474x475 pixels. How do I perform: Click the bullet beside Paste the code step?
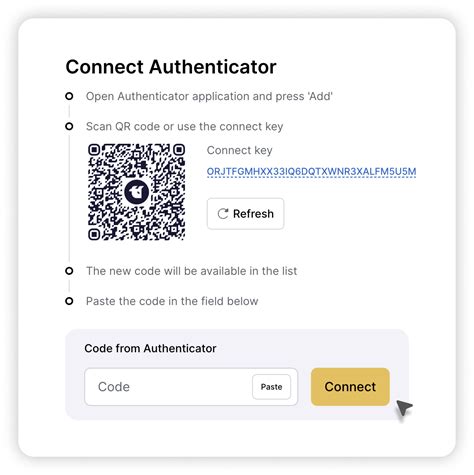click(69, 301)
